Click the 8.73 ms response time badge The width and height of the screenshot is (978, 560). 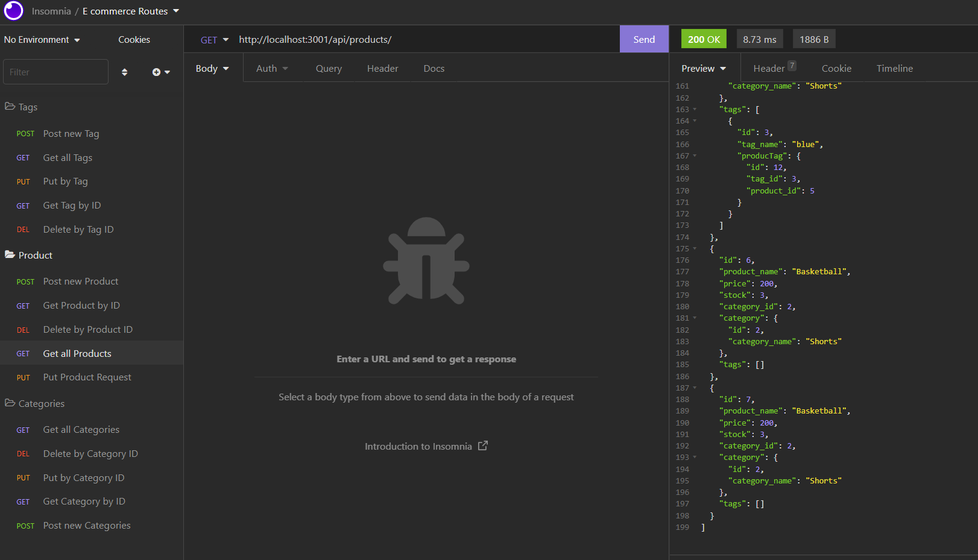tap(760, 39)
